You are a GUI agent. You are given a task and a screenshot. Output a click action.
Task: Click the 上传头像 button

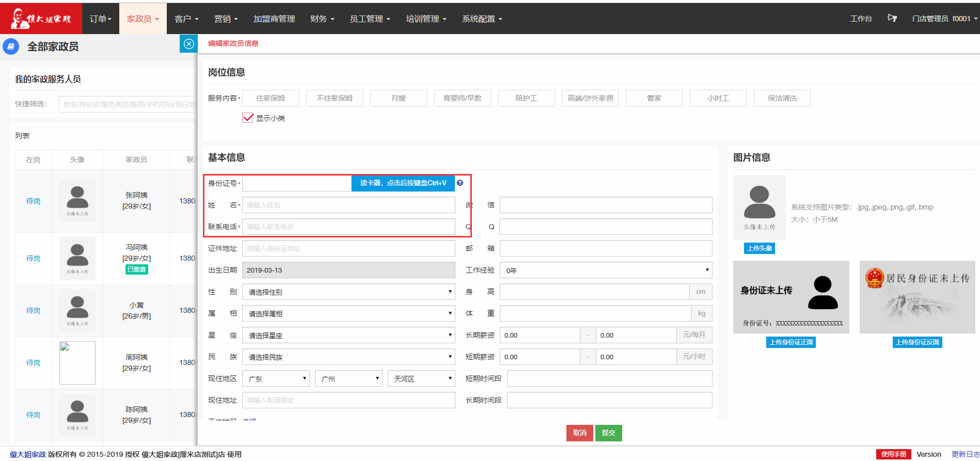[x=760, y=248]
